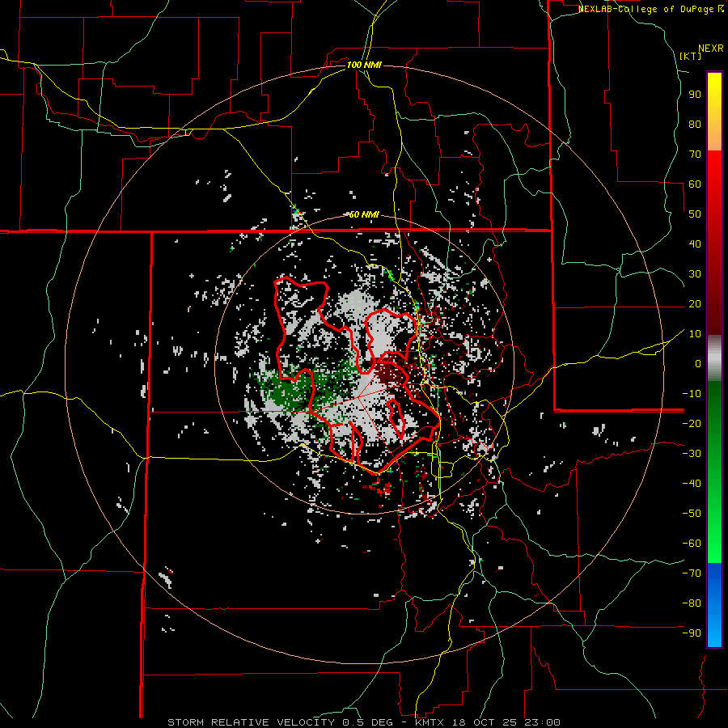The width and height of the screenshot is (728, 728).
Task: Select the 30 value on the velocity scale
Action: coord(695,274)
